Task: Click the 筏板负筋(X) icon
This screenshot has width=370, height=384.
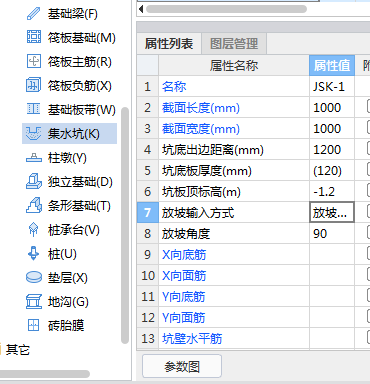Action: [x=33, y=85]
